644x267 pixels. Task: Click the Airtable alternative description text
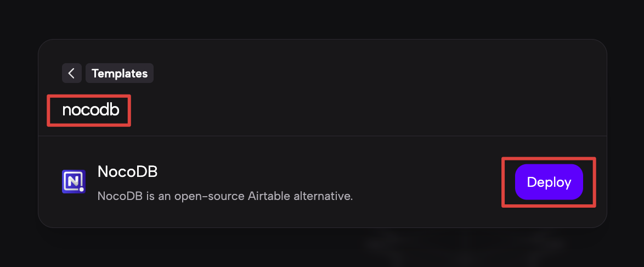click(x=225, y=196)
